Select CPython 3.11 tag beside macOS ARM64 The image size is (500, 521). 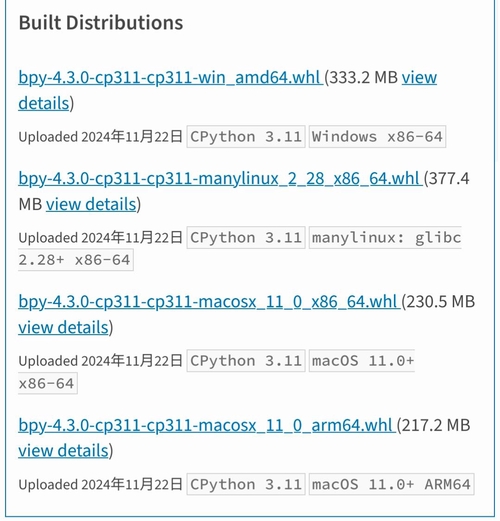(x=246, y=484)
